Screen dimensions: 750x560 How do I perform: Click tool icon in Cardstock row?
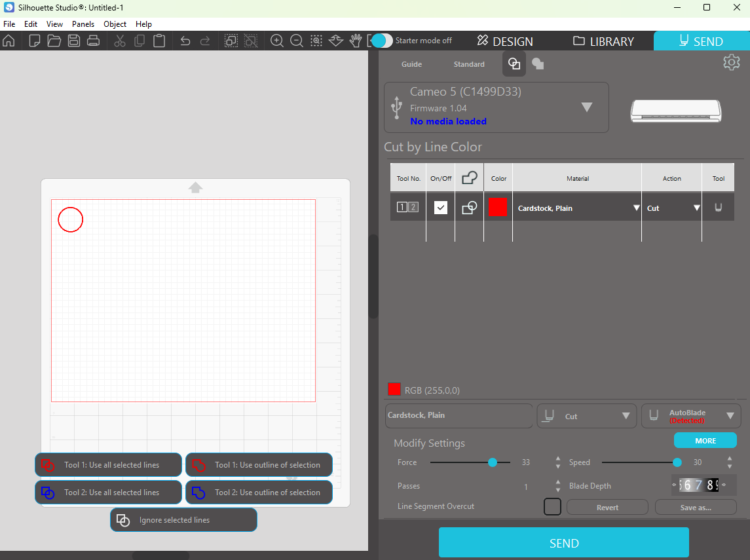[x=718, y=208]
